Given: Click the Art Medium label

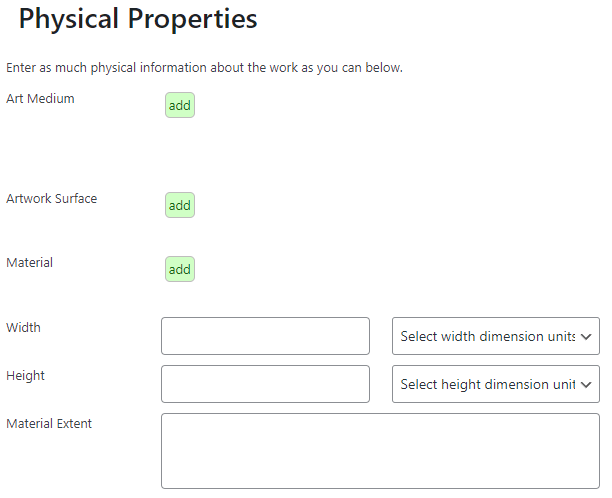Looking at the screenshot, I should click(x=40, y=98).
